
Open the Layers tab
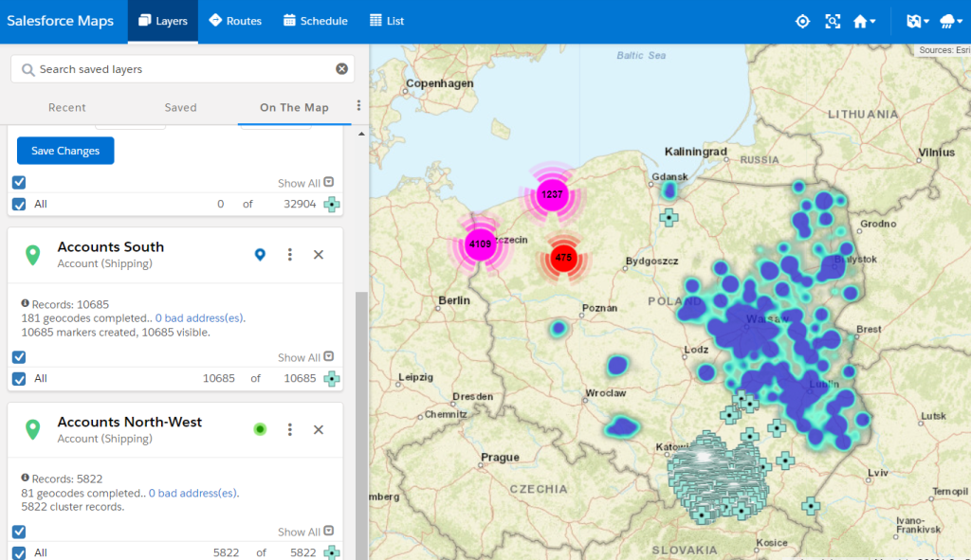163,21
